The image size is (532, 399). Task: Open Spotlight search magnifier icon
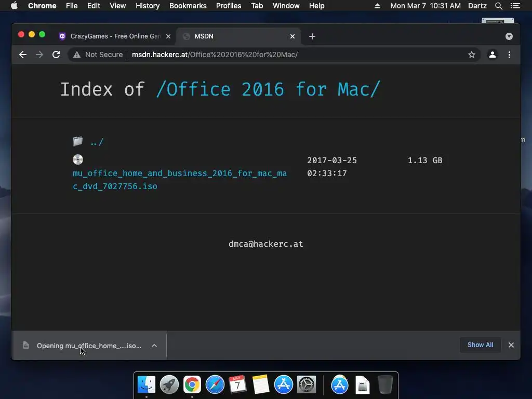(498, 6)
